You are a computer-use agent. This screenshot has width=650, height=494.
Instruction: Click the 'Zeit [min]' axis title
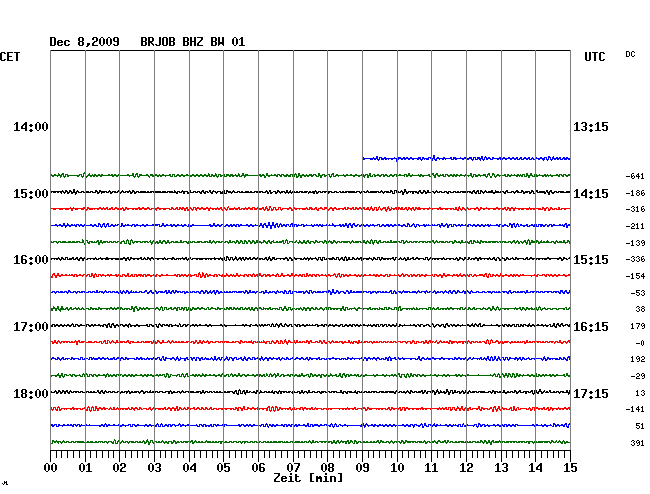(x=308, y=478)
